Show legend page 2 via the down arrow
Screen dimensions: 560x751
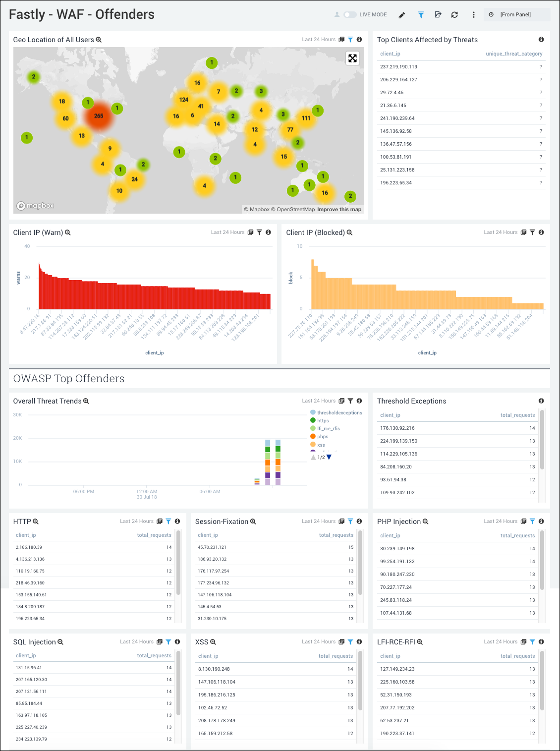[x=328, y=457]
